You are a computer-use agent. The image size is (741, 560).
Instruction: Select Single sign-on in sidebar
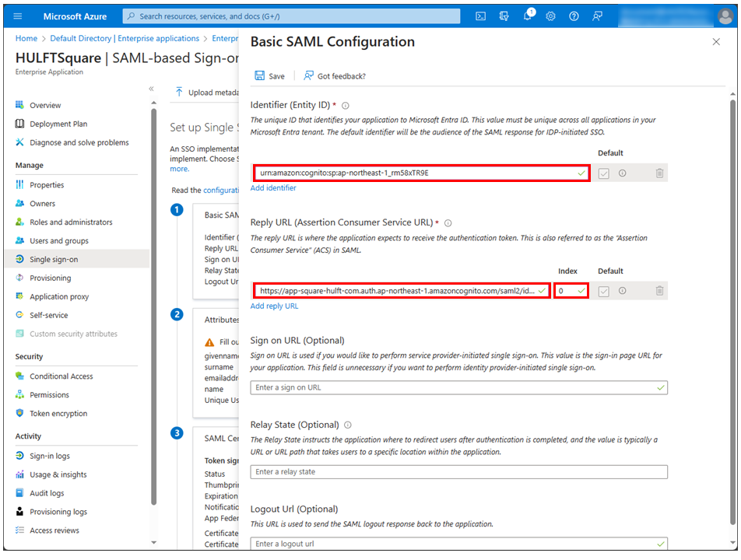[77, 259]
